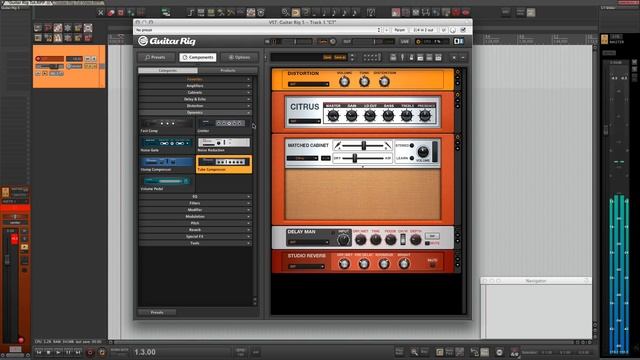The width and height of the screenshot is (640, 360).
Task: Click the Guitar Rig logo
Action: 167,41
